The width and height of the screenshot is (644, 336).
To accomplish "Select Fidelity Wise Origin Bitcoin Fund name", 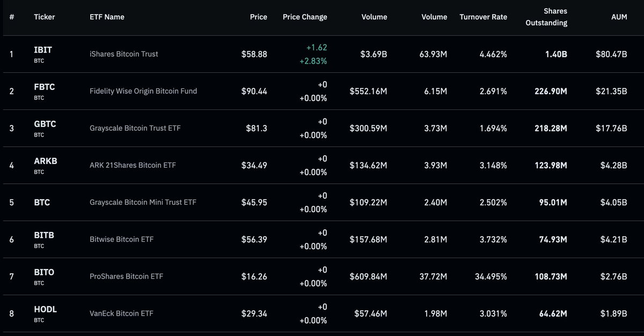I will coord(143,91).
